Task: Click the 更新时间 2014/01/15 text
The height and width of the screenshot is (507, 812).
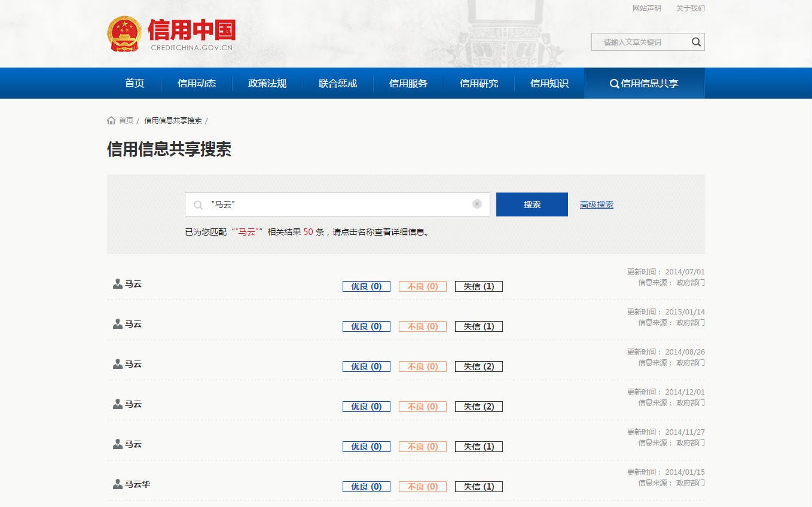Action: point(666,472)
